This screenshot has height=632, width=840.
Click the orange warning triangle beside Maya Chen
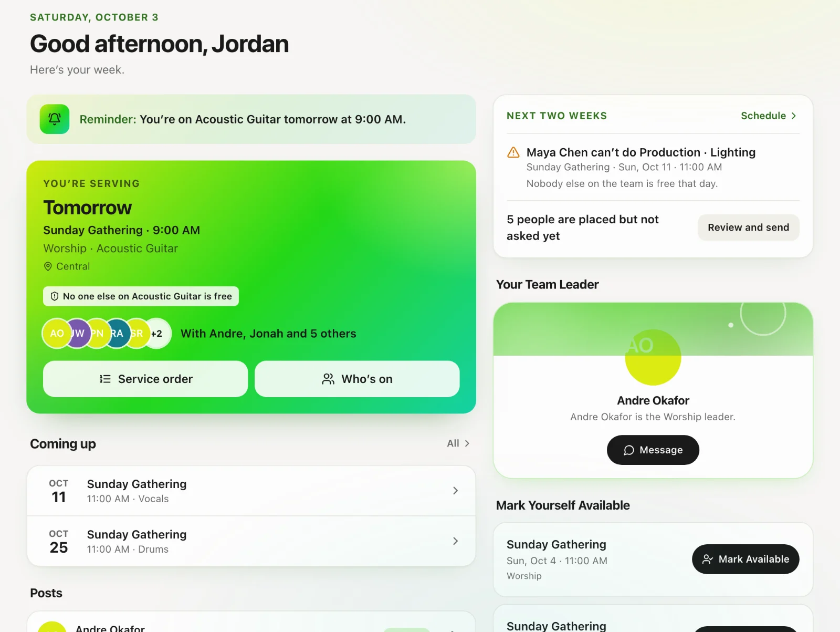coord(513,153)
